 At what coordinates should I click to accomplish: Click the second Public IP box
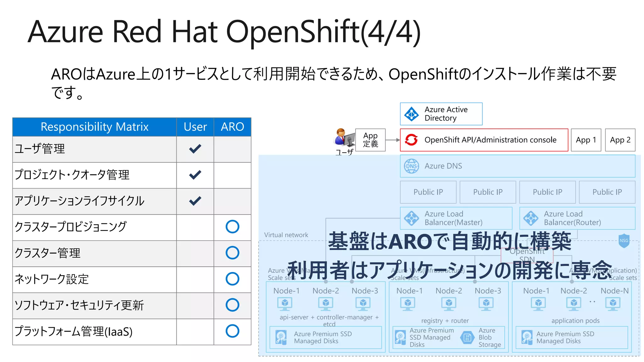(x=488, y=192)
